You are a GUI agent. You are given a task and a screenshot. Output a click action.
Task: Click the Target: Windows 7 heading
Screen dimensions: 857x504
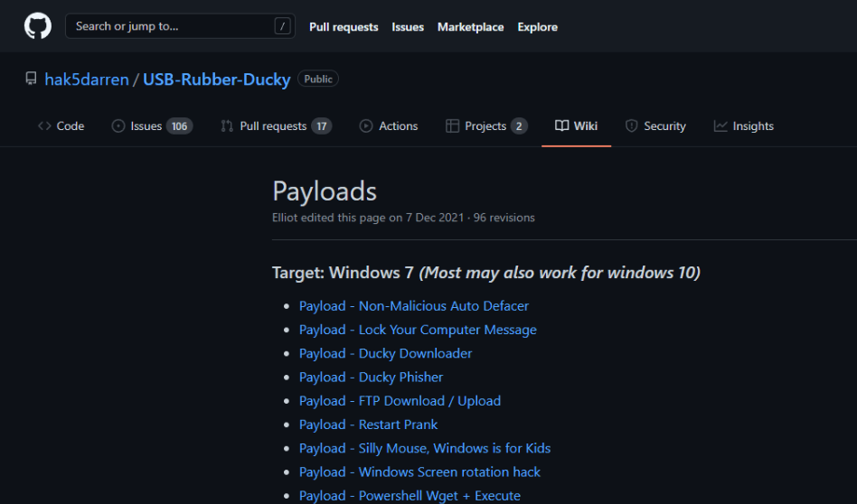[x=485, y=272]
